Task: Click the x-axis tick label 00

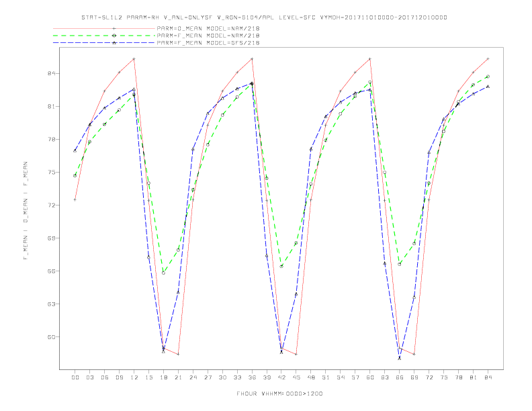Action: click(75, 377)
